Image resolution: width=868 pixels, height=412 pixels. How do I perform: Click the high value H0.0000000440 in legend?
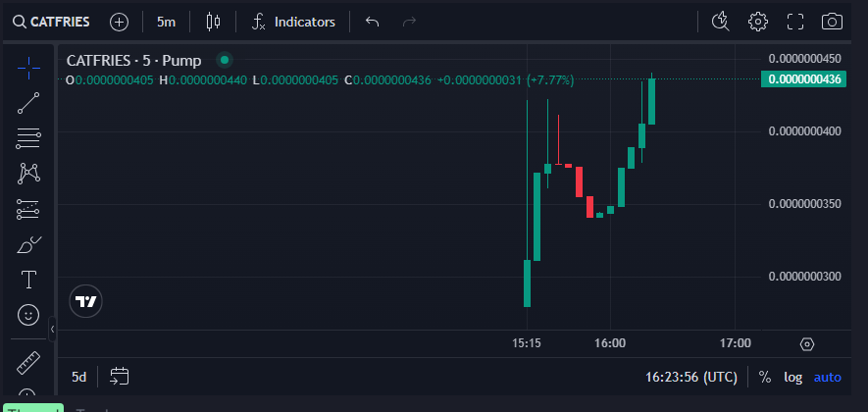pos(203,80)
